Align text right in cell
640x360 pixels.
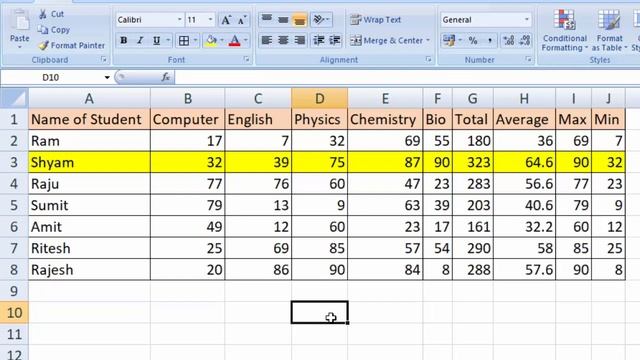300,40
